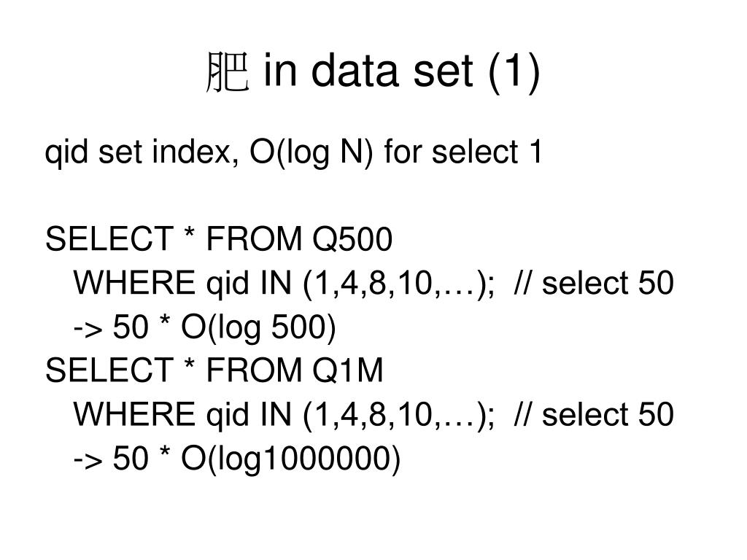Click the "(1)" in the title
Screen dimensions: 747x560
(514, 71)
